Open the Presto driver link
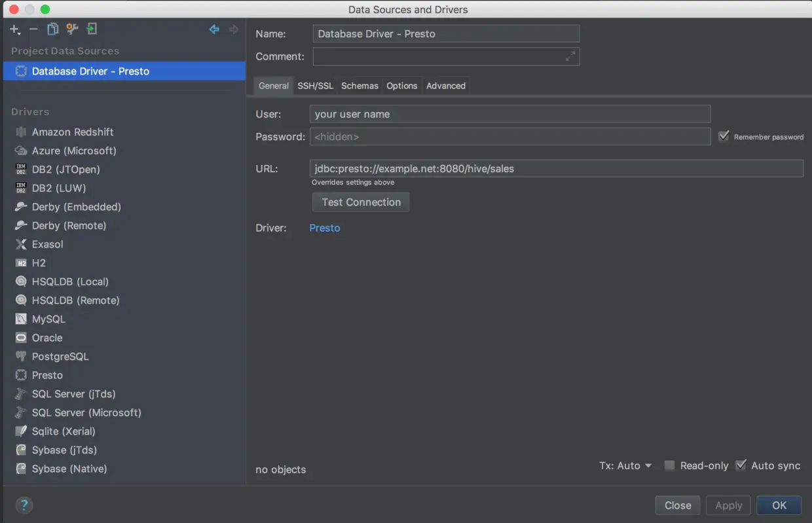 (x=325, y=228)
